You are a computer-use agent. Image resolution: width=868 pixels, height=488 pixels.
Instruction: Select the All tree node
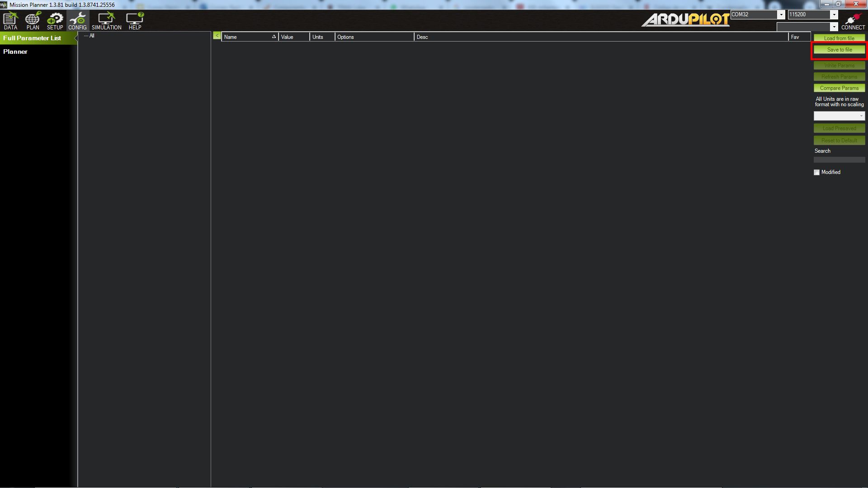(92, 36)
